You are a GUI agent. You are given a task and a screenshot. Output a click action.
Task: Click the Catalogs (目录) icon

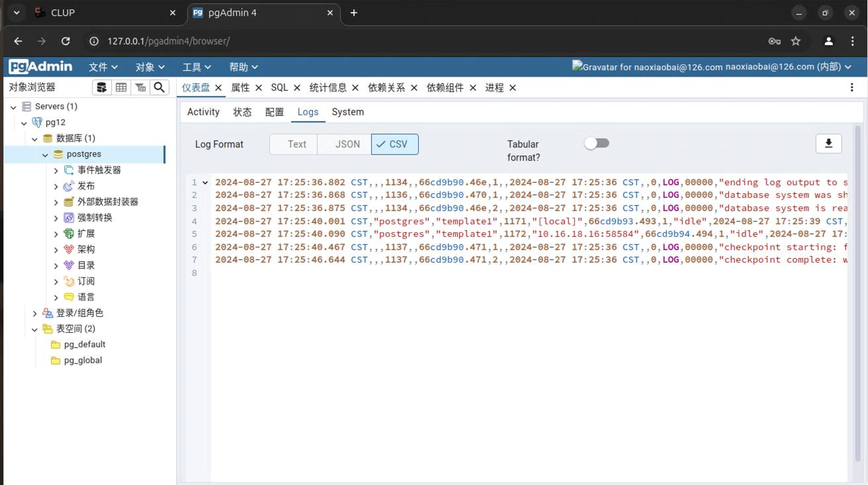click(69, 265)
